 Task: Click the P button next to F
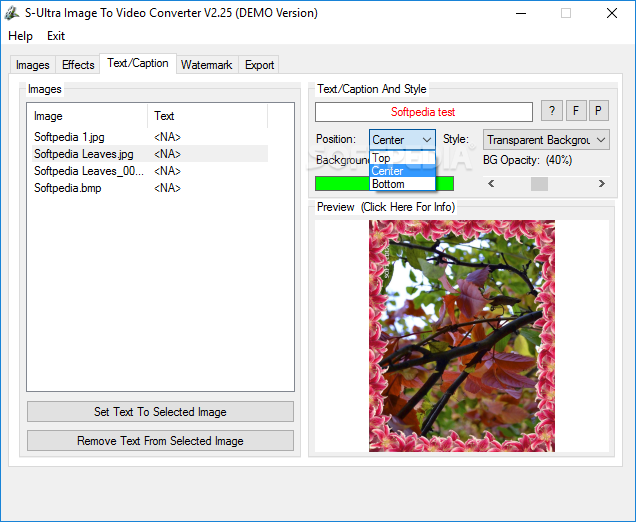598,111
